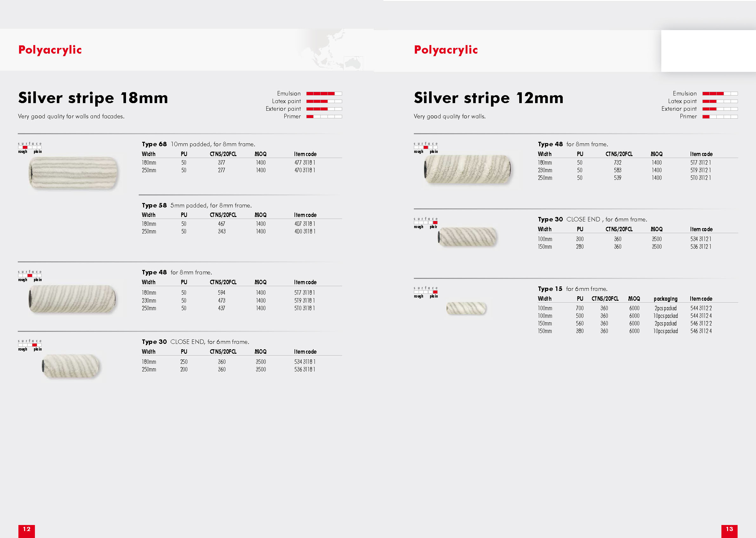Screen dimensions: 756x538
Task: Click the surface indicator beside 18mm Type 30
Action: pos(30,345)
